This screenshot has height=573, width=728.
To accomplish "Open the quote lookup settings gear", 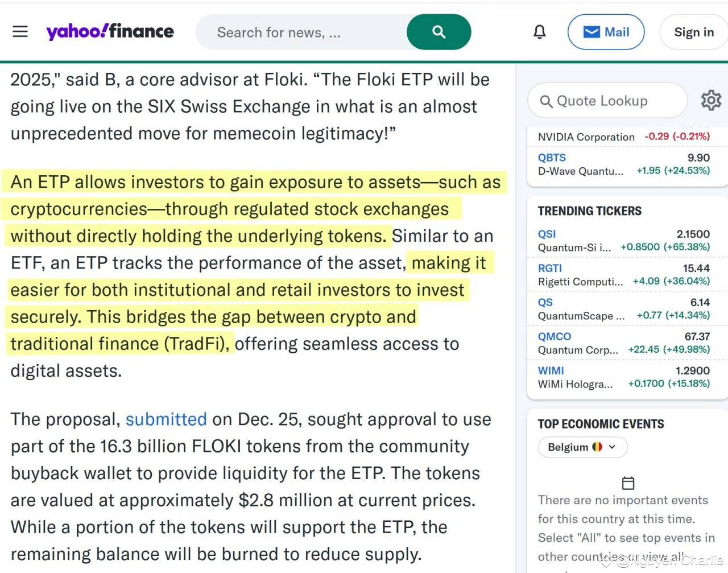I will (711, 101).
